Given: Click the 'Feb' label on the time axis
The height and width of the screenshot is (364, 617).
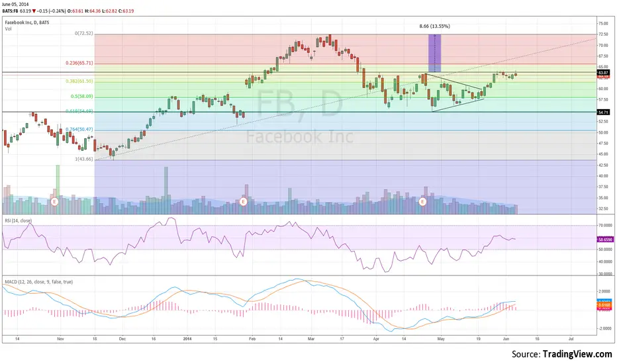Looking at the screenshot, I should tap(252, 338).
